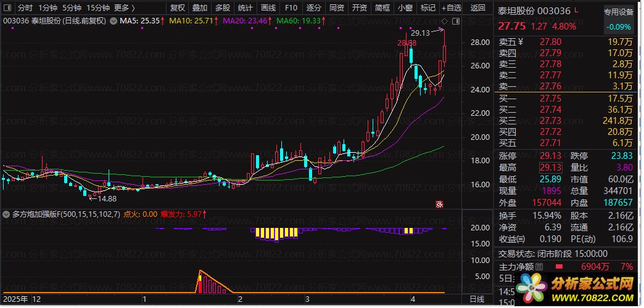Click the 卖一 price 27.76
The image size is (644, 308).
[x=550, y=86]
